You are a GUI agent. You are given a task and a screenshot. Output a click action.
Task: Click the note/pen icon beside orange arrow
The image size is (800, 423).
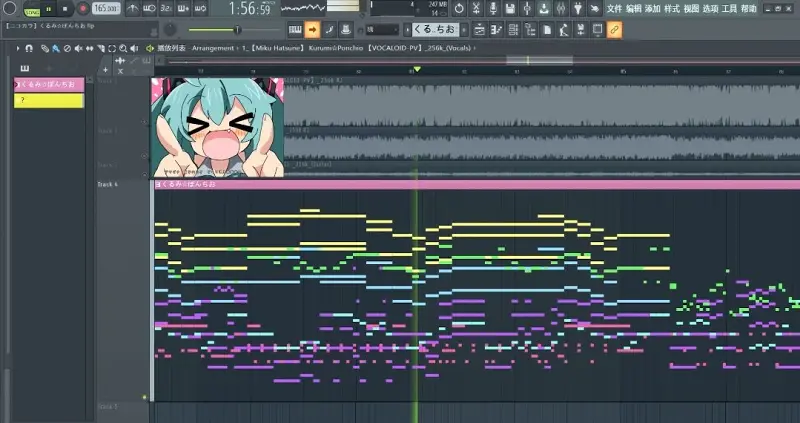[x=329, y=30]
